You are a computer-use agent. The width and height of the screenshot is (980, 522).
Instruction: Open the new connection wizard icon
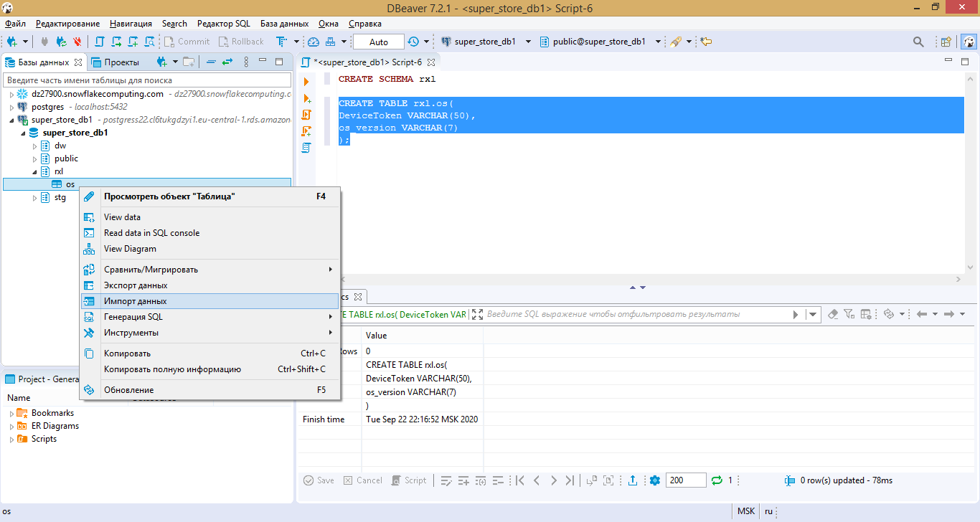[x=12, y=42]
